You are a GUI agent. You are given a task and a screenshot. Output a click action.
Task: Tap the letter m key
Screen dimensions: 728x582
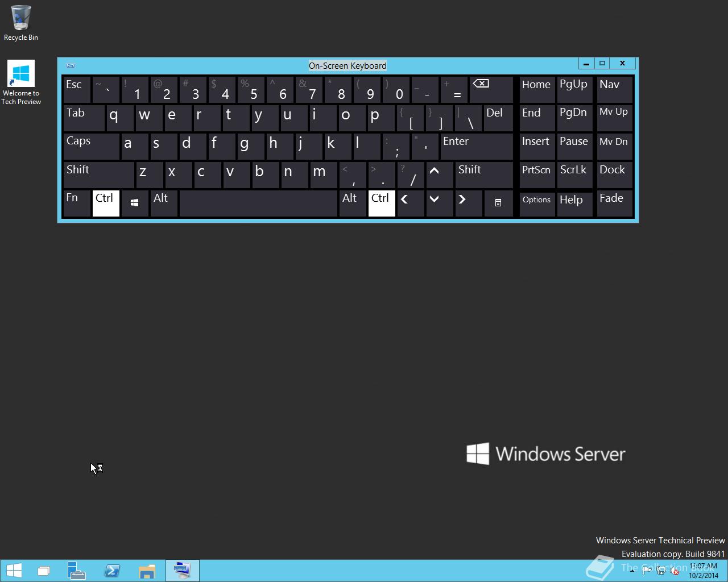pyautogui.click(x=324, y=175)
